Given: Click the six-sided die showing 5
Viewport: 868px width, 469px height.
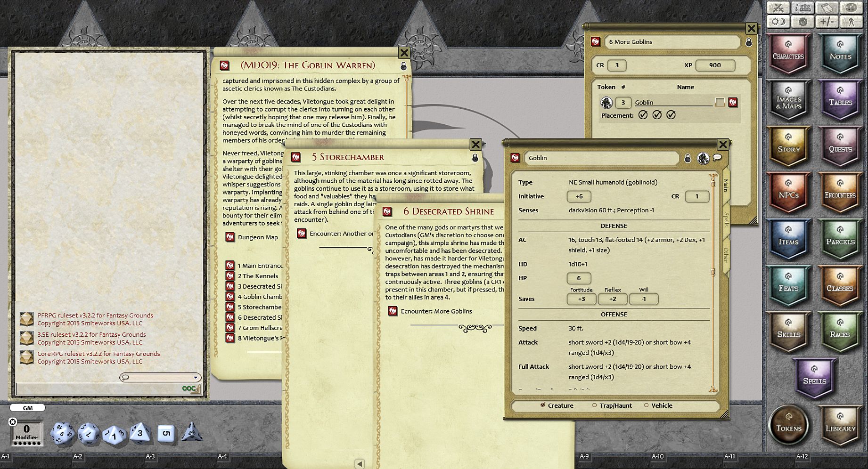Looking at the screenshot, I should (166, 433).
